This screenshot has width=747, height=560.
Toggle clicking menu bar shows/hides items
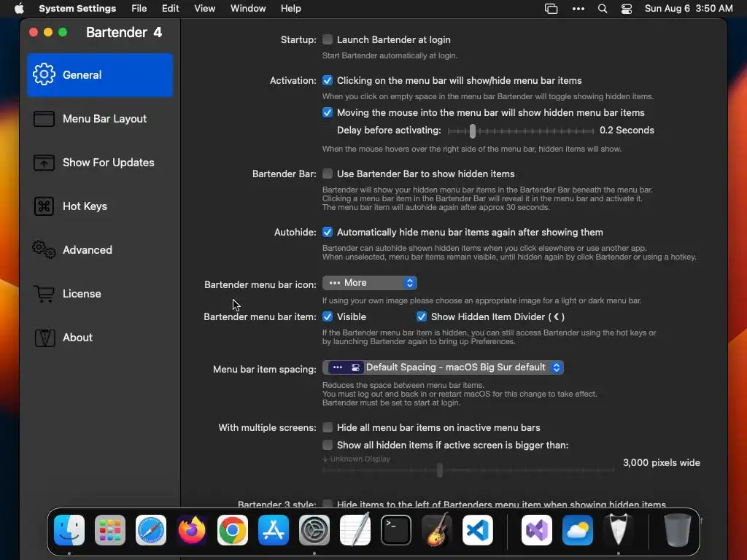(x=328, y=80)
